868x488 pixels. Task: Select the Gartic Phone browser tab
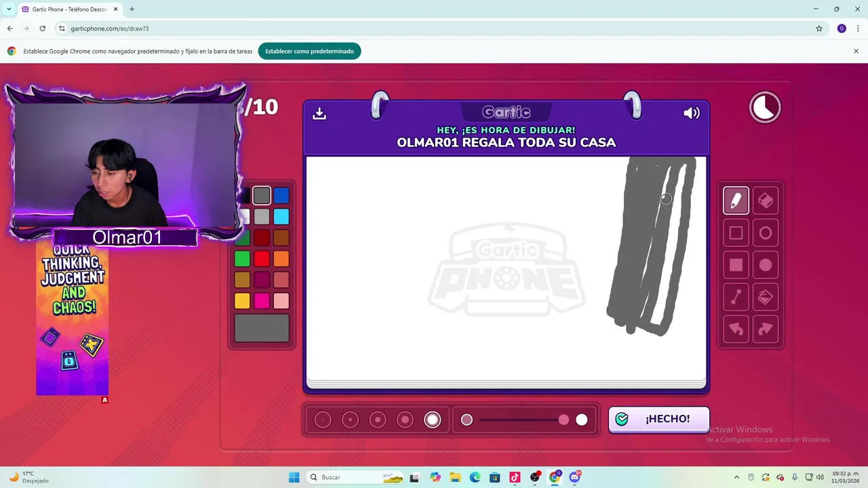pos(68,9)
